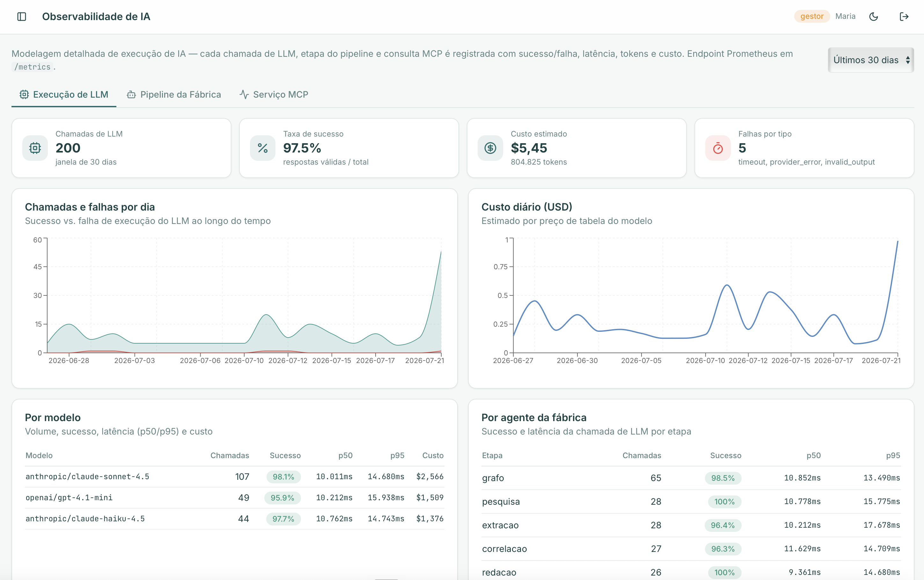The width and height of the screenshot is (924, 580).
Task: Click the cost line peak near 2026-07-10
Action: click(727, 286)
